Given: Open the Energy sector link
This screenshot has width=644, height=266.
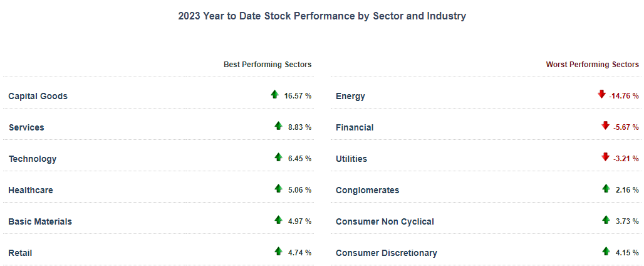Looking at the screenshot, I should click(x=350, y=96).
